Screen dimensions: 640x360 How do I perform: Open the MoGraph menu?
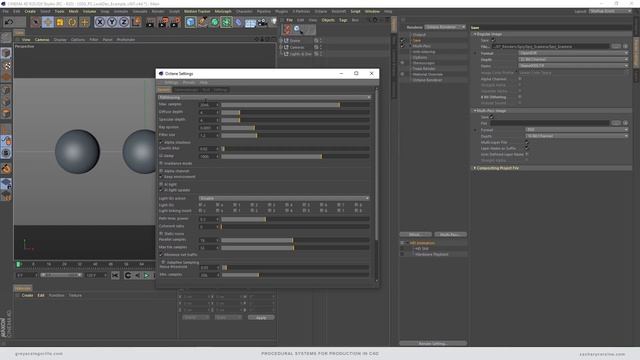click(223, 11)
